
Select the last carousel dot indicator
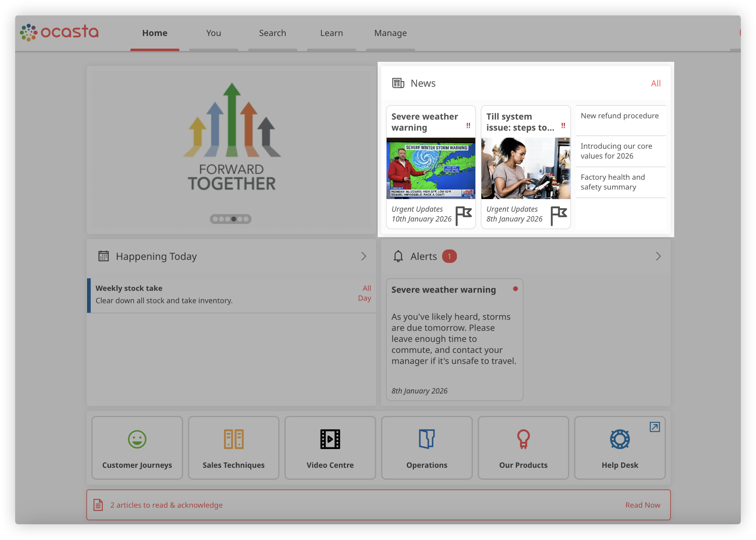(x=246, y=219)
